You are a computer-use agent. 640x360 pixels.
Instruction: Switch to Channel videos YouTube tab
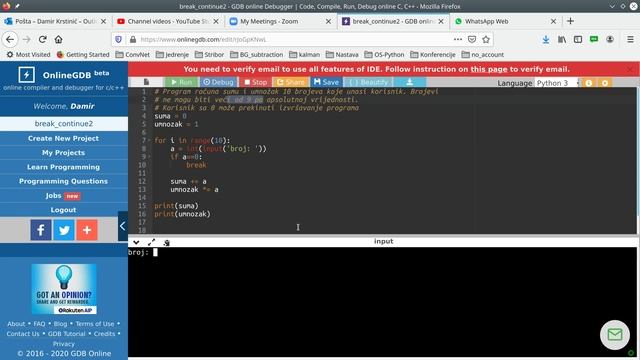click(x=168, y=21)
